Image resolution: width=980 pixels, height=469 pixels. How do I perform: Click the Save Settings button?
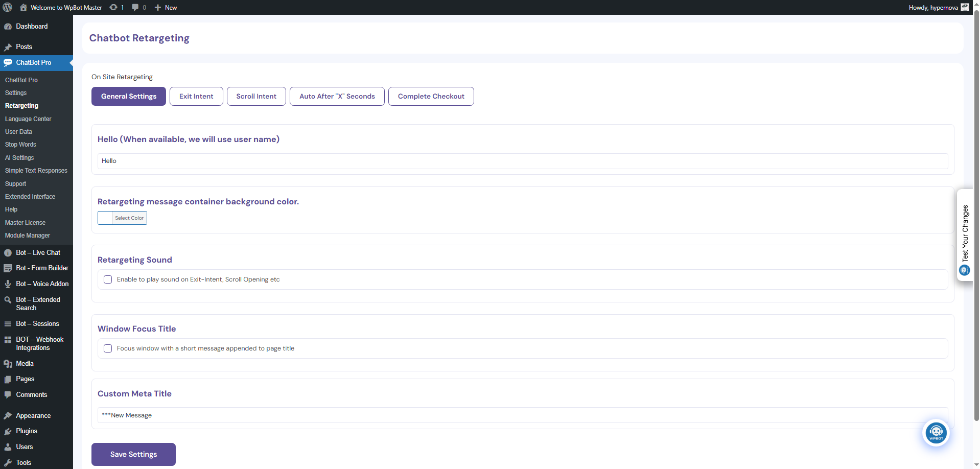tap(133, 454)
